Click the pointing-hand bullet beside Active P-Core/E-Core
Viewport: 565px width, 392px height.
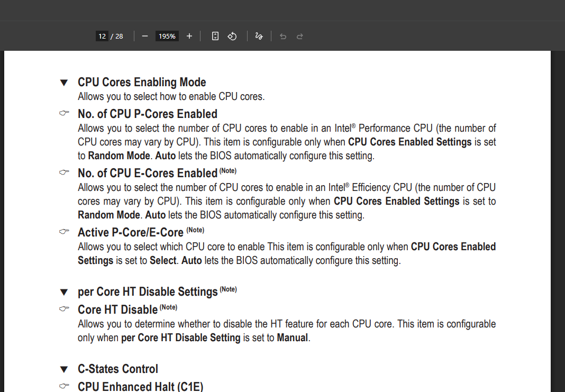click(64, 231)
